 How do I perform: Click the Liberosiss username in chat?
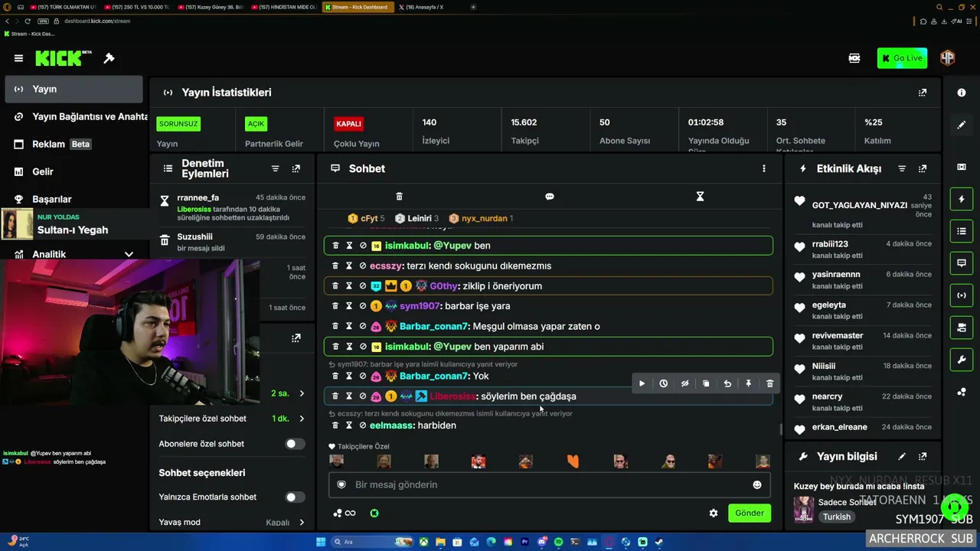tap(452, 396)
